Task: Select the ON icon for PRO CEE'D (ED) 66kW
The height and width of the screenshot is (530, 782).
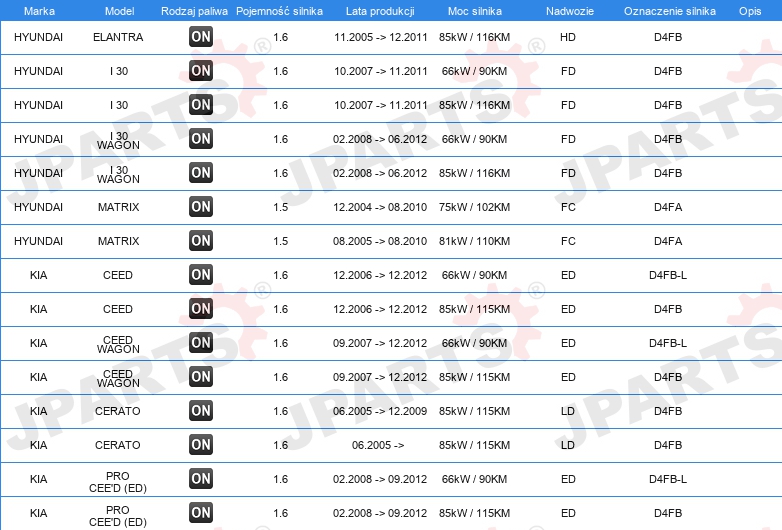Action: (201, 478)
